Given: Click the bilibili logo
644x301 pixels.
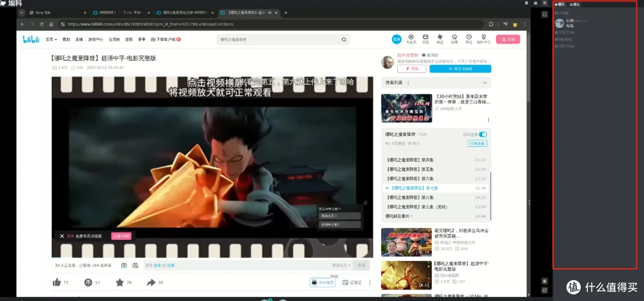Looking at the screenshot, I should point(31,39).
